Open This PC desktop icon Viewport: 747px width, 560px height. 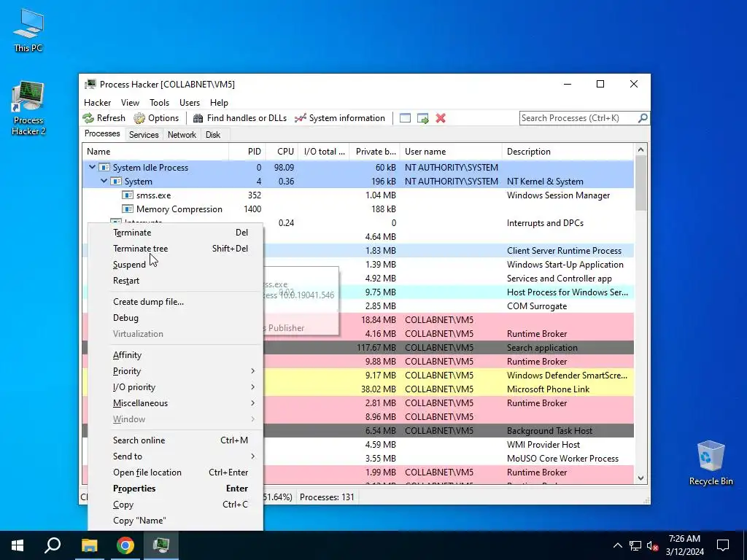pos(28,31)
